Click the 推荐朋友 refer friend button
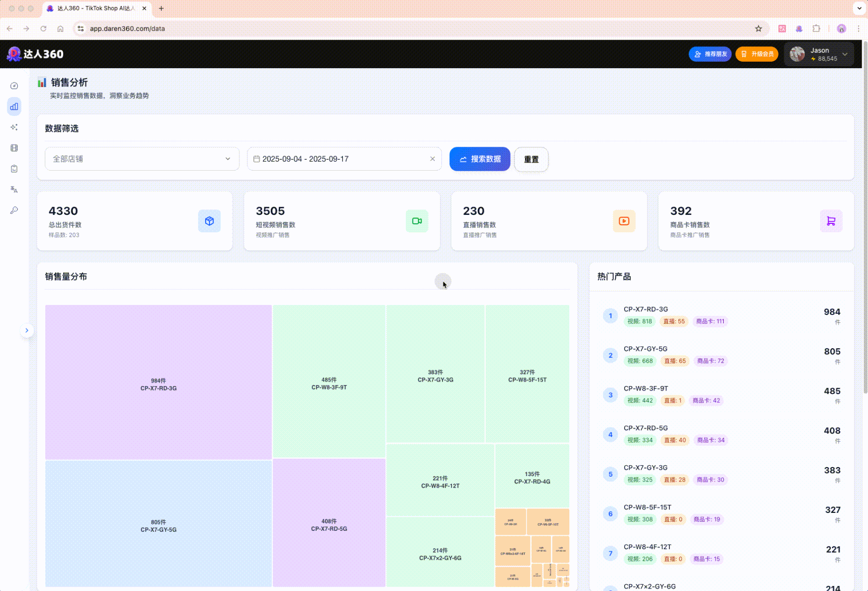This screenshot has height=591, width=868. click(710, 54)
